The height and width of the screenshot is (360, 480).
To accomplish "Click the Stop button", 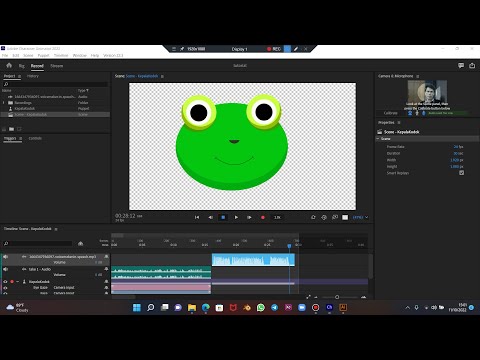I will click(x=223, y=217).
